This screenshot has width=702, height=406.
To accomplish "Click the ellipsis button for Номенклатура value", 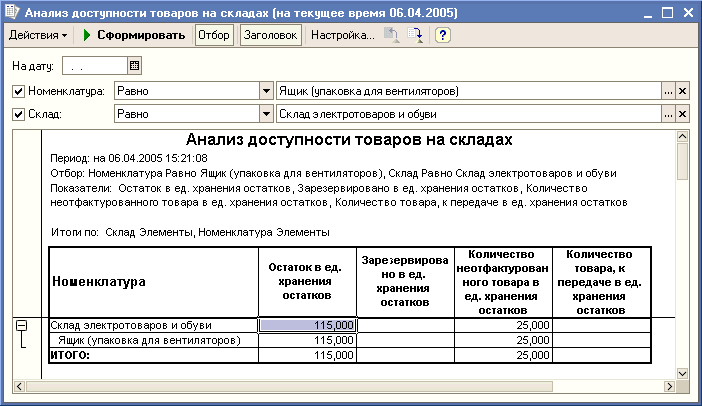I will click(668, 92).
